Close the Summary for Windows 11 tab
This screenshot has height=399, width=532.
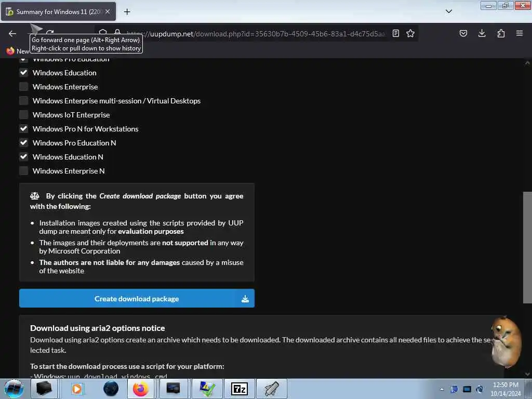pos(108,11)
